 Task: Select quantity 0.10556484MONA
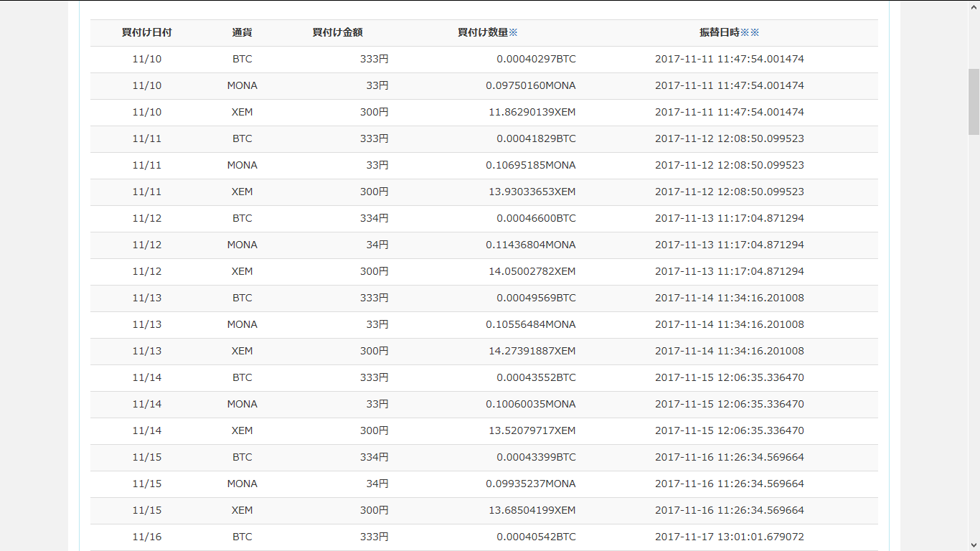tap(530, 324)
